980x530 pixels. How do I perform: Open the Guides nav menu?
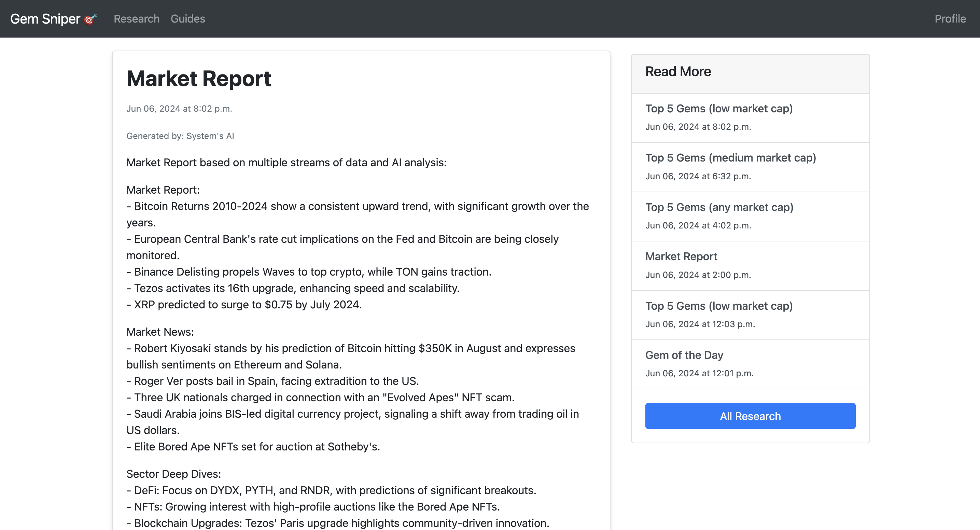pyautogui.click(x=187, y=19)
